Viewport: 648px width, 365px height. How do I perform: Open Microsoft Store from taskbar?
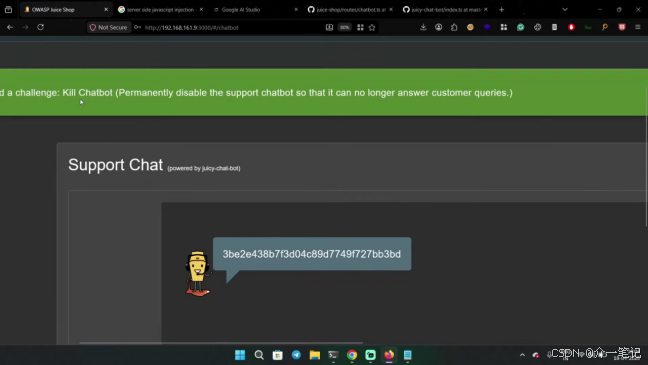pyautogui.click(x=278, y=355)
